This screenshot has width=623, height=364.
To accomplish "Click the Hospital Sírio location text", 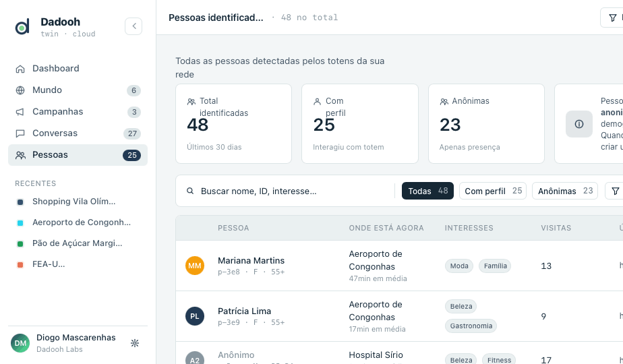I will [x=376, y=355].
